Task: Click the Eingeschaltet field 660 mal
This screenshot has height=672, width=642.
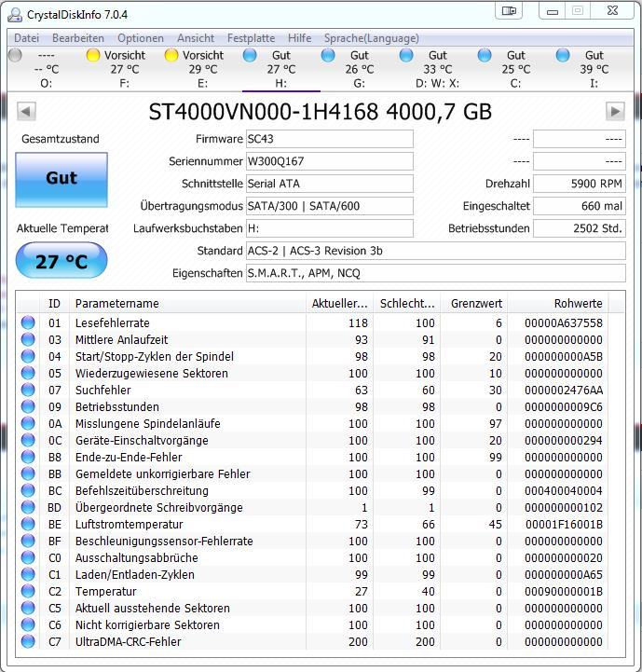Action: pos(580,206)
